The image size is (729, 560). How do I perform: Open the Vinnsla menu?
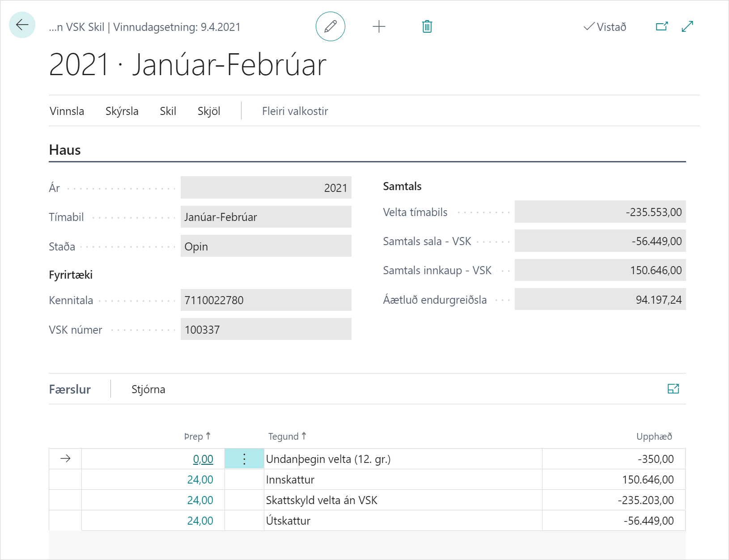point(67,111)
